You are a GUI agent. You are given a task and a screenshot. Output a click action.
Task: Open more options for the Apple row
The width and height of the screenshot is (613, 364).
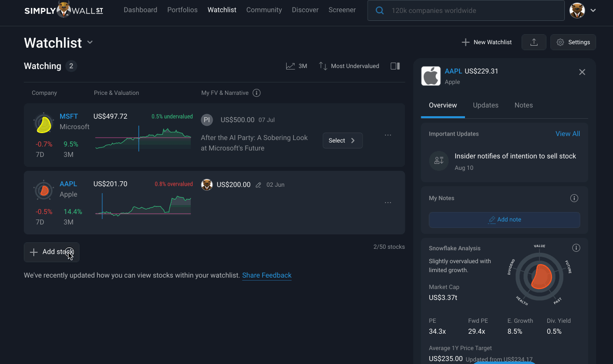[388, 203]
